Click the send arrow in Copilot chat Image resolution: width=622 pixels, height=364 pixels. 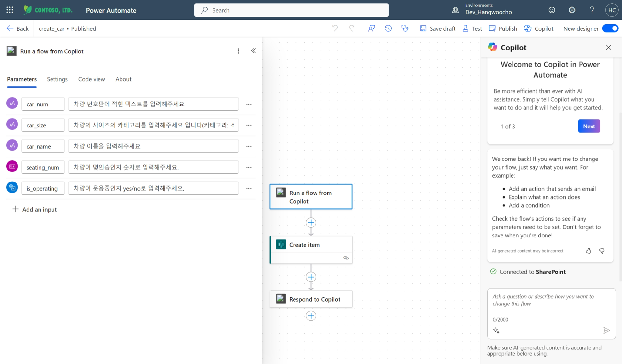click(x=606, y=330)
